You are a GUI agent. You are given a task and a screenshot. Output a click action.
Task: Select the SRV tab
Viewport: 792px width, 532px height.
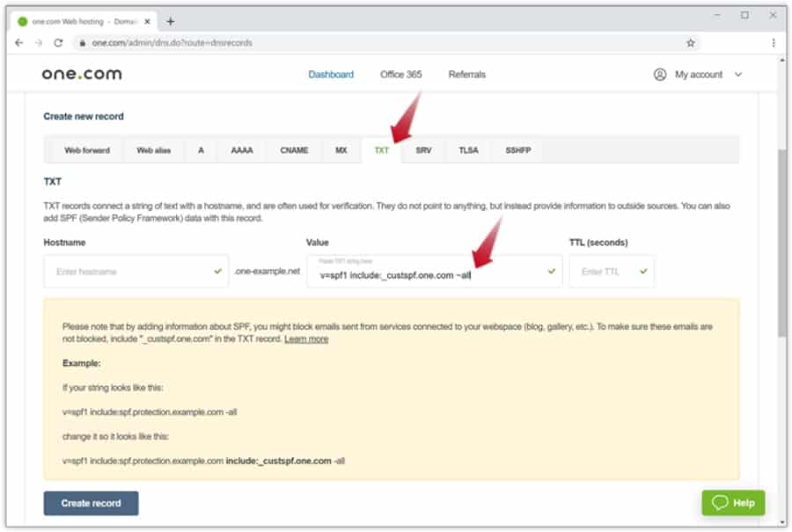423,150
